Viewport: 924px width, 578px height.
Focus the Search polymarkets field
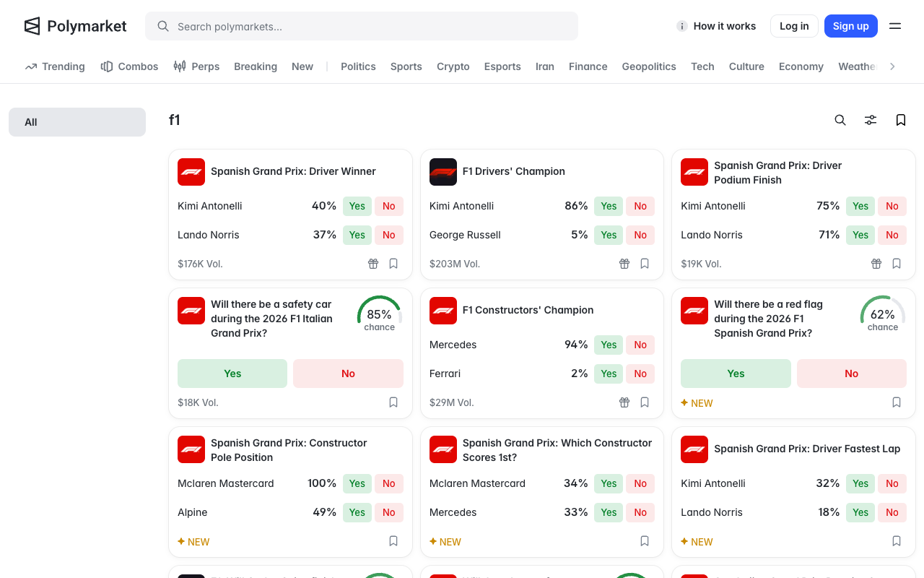coord(362,26)
